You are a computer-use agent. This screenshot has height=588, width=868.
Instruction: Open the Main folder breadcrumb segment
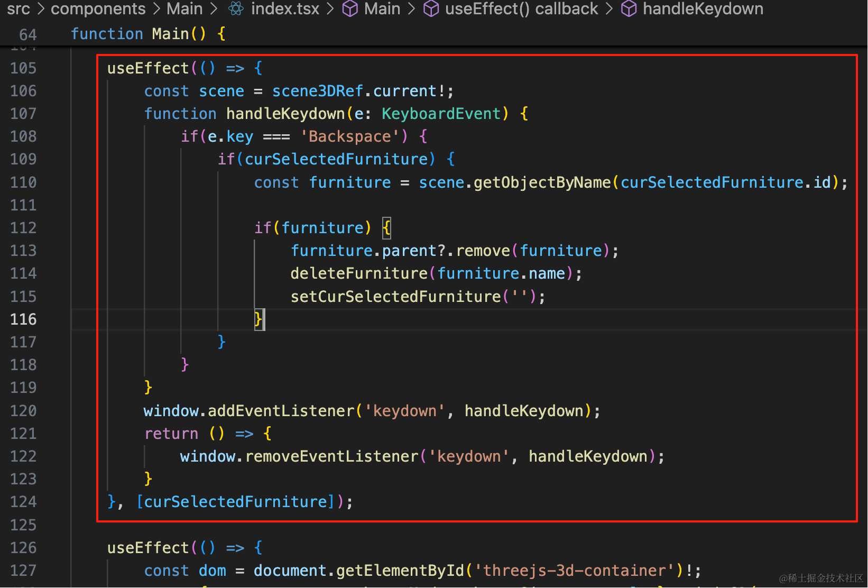pyautogui.click(x=184, y=8)
